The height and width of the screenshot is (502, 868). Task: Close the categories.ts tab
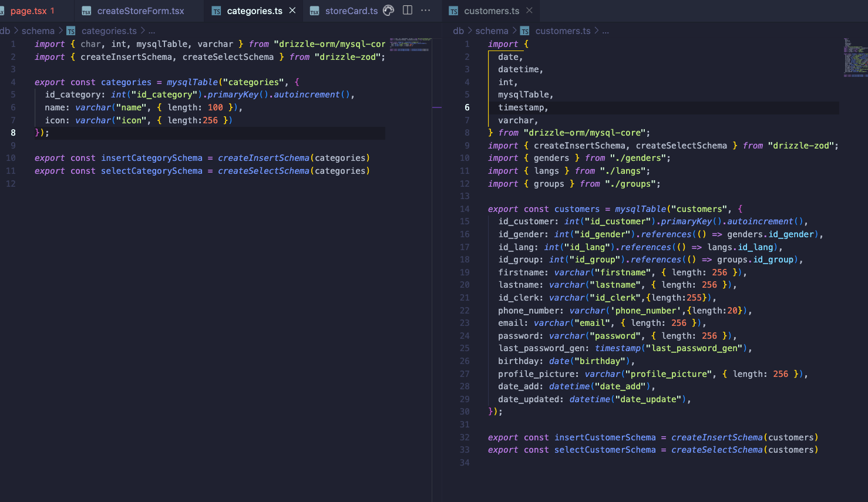point(292,10)
